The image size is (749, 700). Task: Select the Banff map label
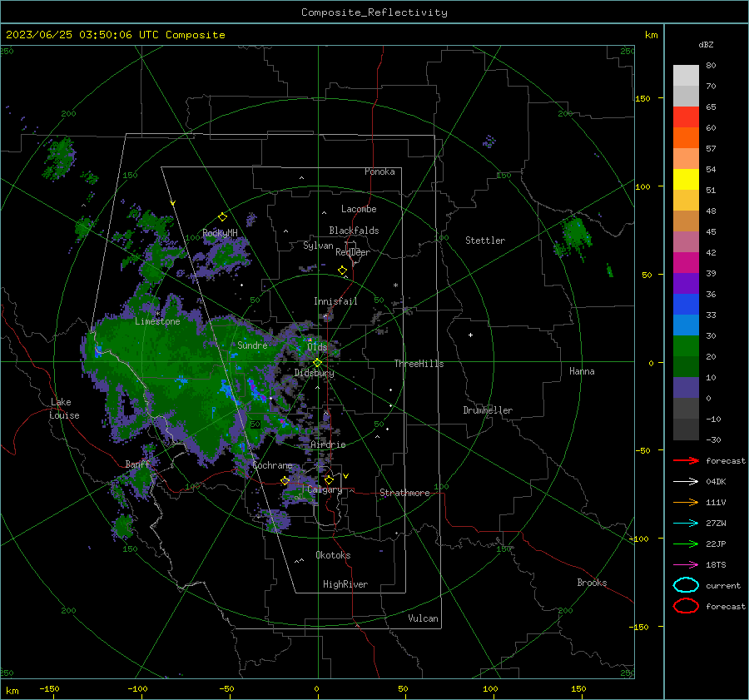[137, 464]
